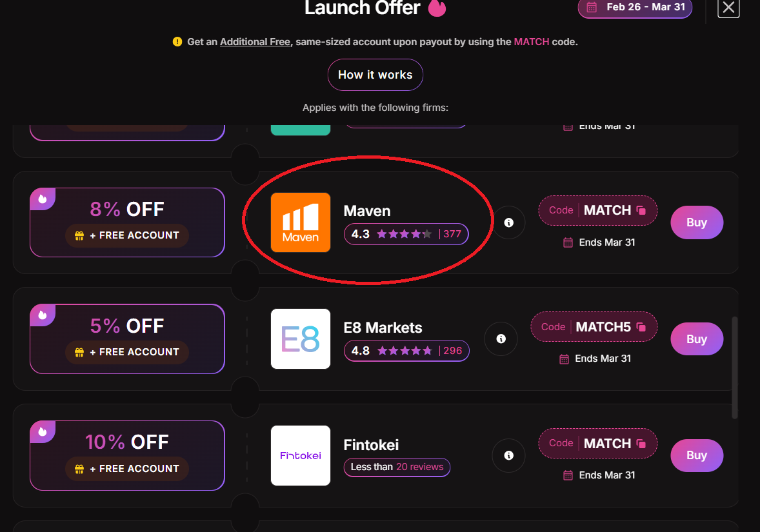The width and height of the screenshot is (760, 532).
Task: Open the How it works explanation
Action: click(375, 75)
